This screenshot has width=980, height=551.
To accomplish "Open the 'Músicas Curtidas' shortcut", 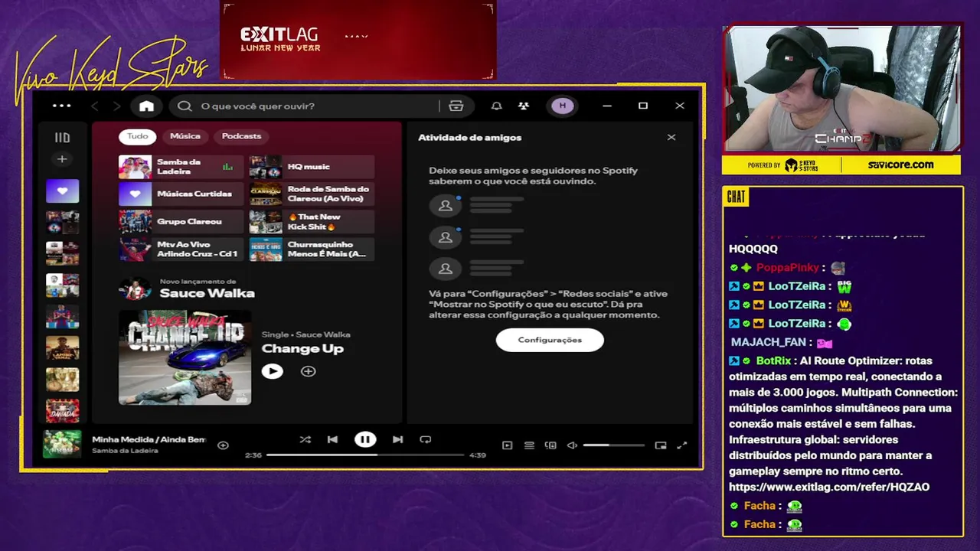I will click(181, 194).
